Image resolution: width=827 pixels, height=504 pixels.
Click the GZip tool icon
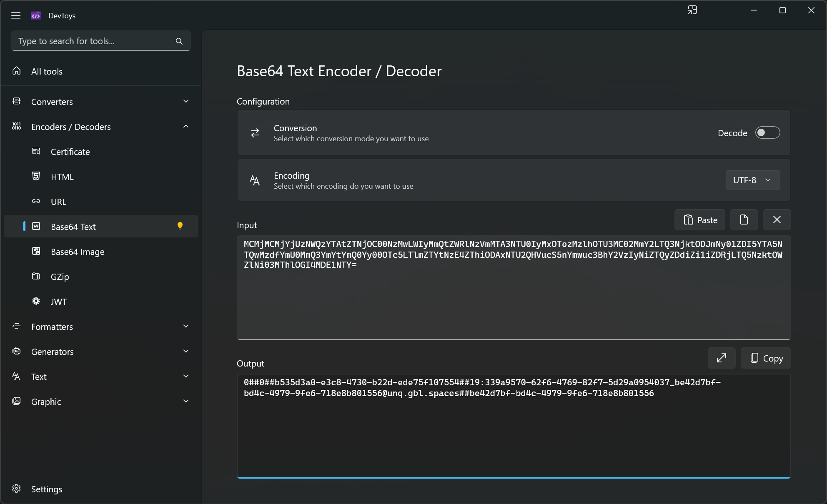36,277
